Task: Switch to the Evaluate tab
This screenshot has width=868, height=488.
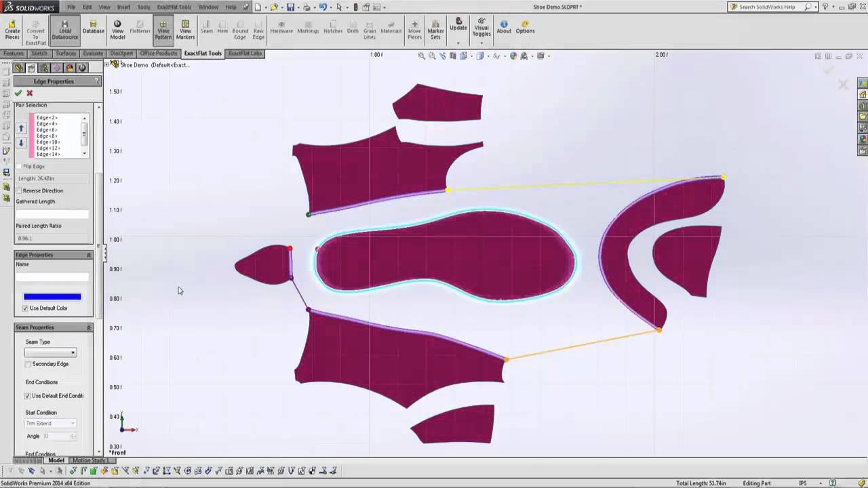Action: coord(93,54)
